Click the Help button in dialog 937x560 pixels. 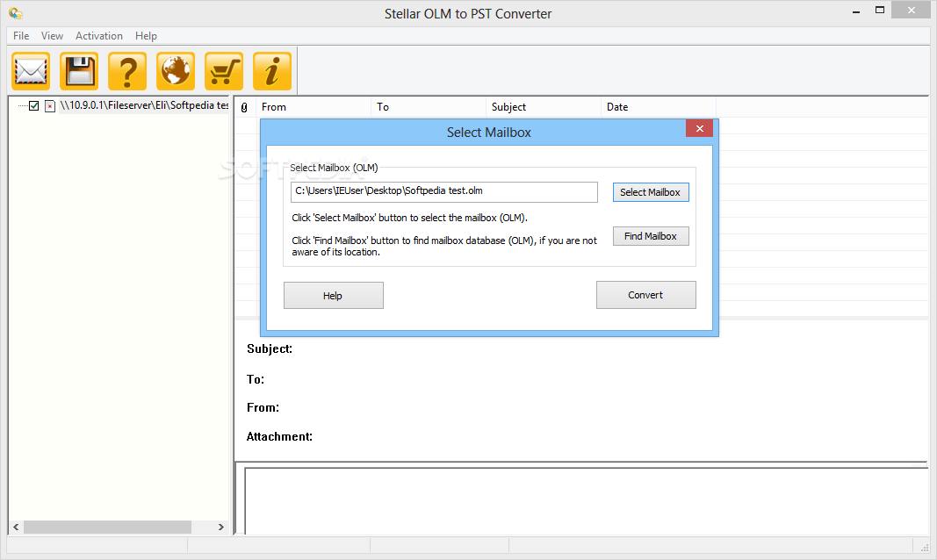[334, 296]
